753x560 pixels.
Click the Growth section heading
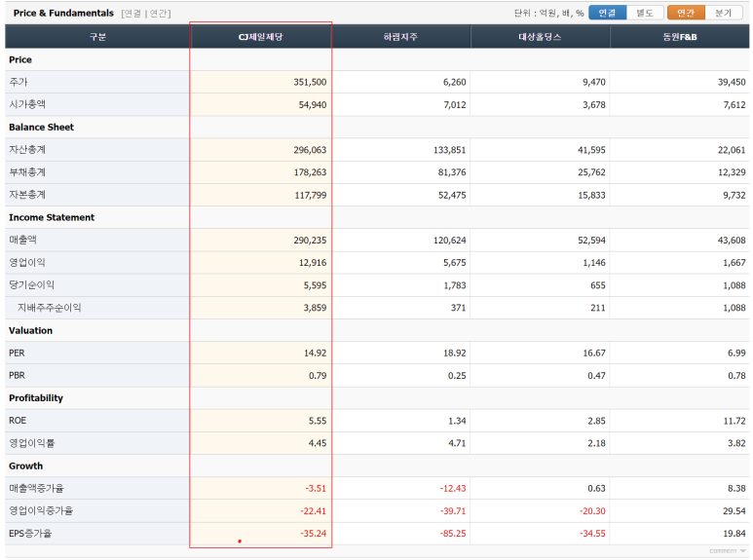pyautogui.click(x=25, y=466)
